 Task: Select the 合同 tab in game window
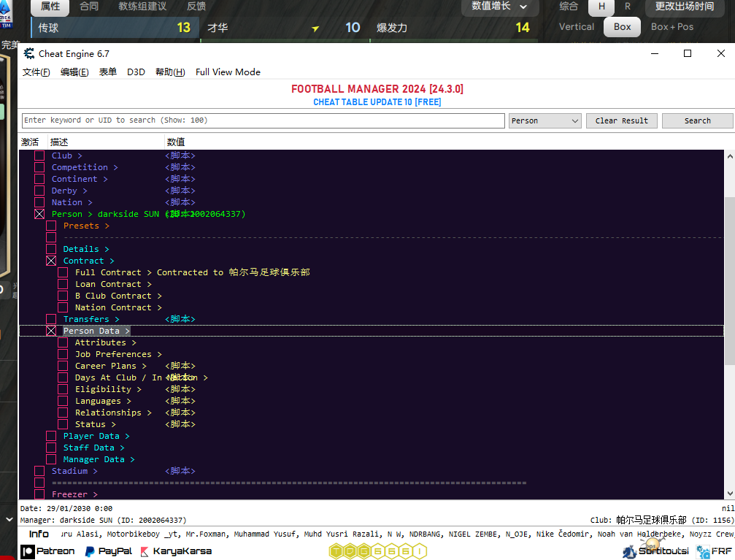tap(89, 7)
